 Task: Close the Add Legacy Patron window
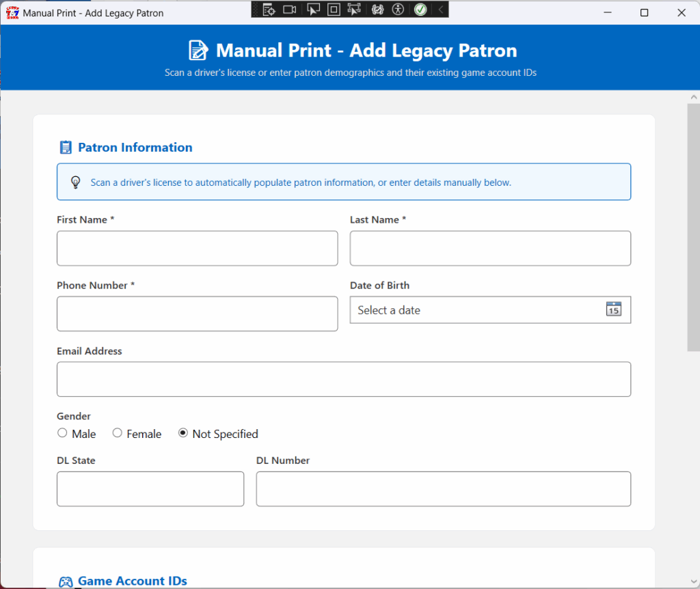pyautogui.click(x=682, y=12)
